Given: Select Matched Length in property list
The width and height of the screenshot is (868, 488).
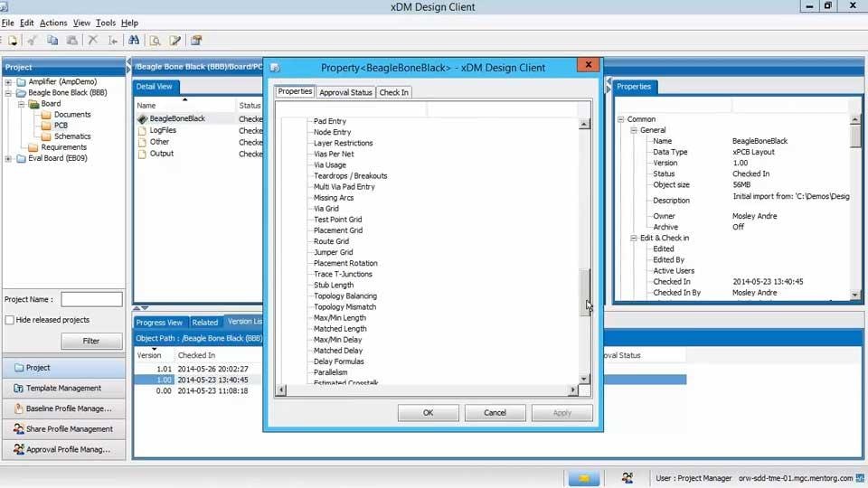Looking at the screenshot, I should [340, 329].
